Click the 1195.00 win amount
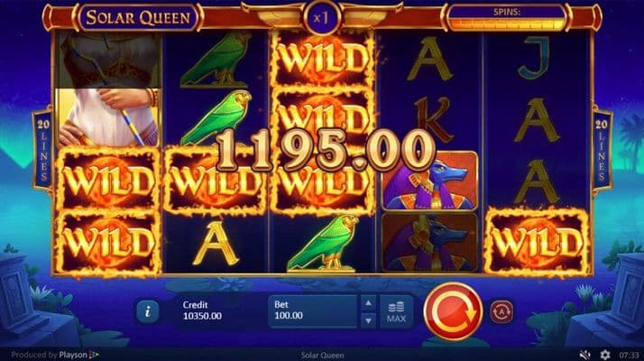 pos(326,152)
